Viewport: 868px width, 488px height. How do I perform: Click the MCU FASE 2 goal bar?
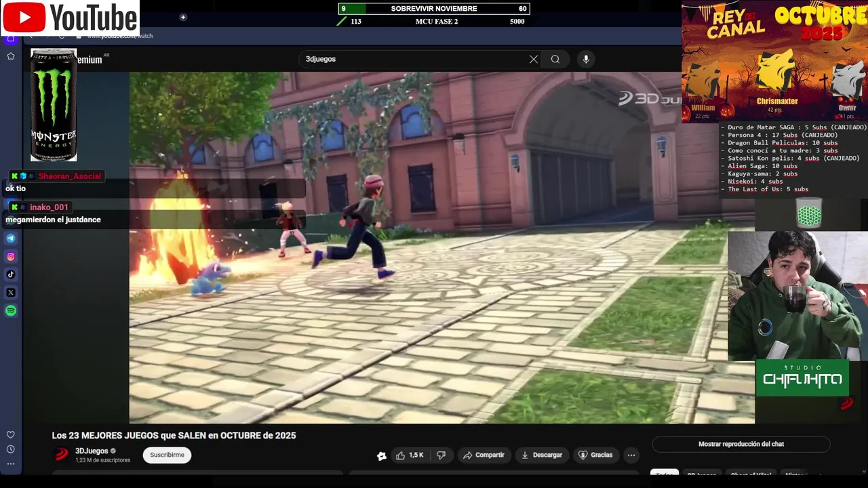pos(434,22)
